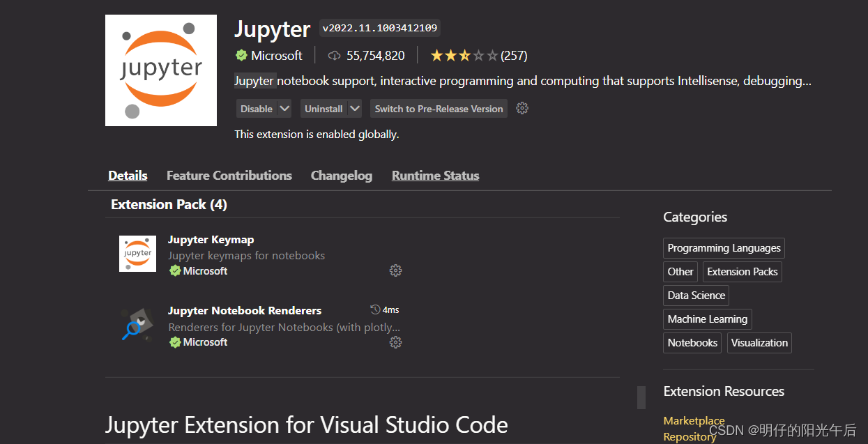Switch to Pre-Release Version
The width and height of the screenshot is (868, 444).
tap(439, 109)
